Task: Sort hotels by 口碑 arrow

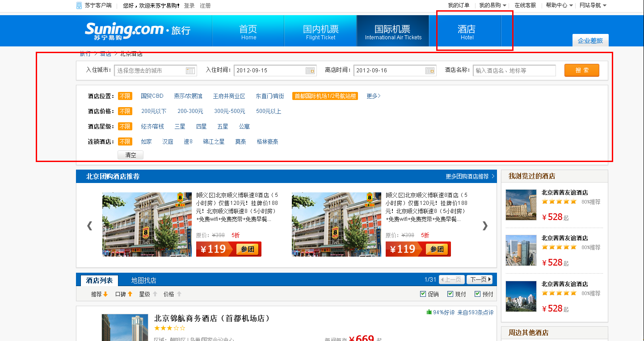Action: [x=130, y=294]
